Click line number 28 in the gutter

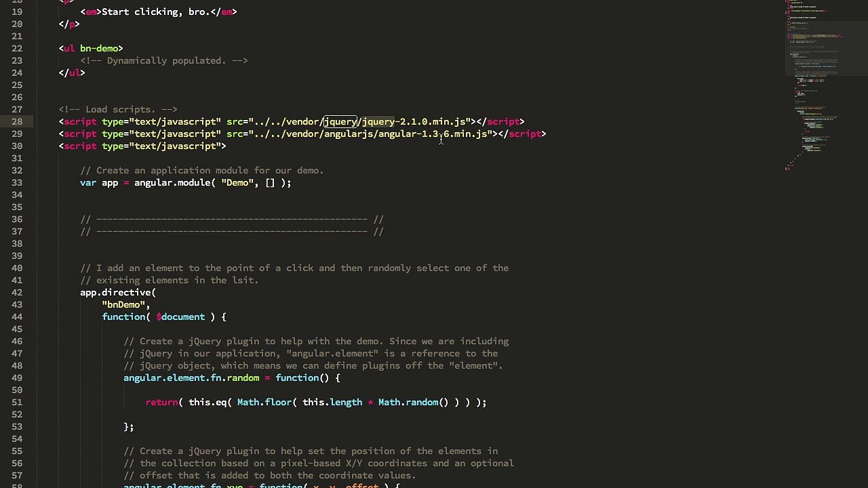click(16, 122)
